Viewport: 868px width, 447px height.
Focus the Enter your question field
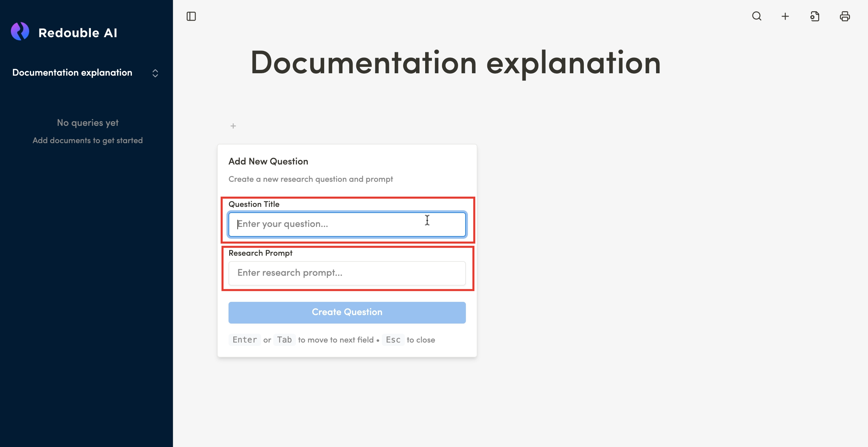coord(347,224)
